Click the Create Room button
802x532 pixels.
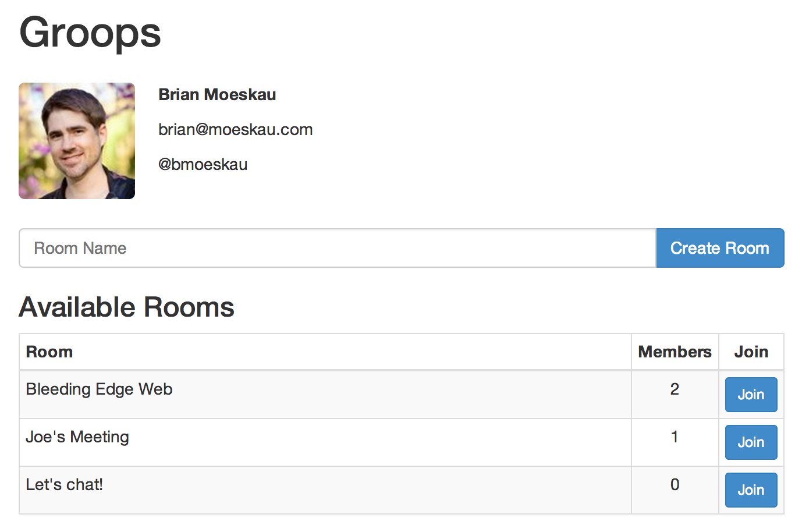pos(720,248)
